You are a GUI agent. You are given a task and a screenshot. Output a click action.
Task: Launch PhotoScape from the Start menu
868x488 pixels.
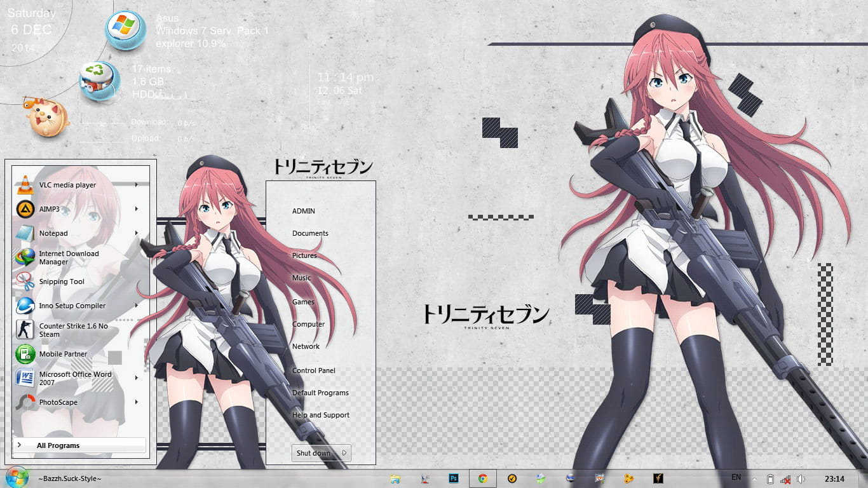tap(57, 402)
